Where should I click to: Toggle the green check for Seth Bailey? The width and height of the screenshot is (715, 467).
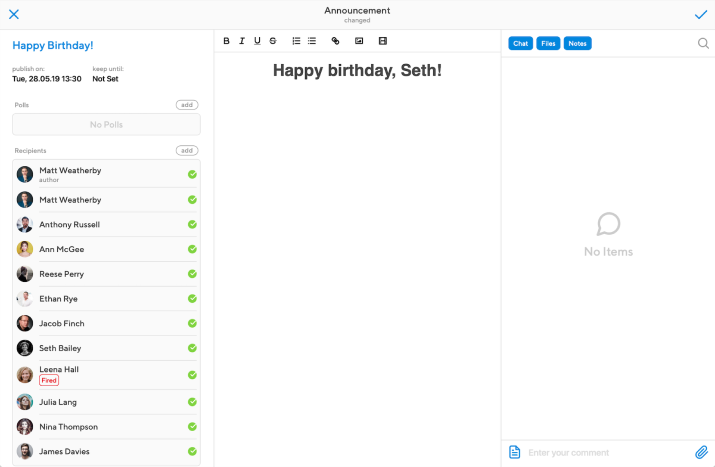[192, 348]
